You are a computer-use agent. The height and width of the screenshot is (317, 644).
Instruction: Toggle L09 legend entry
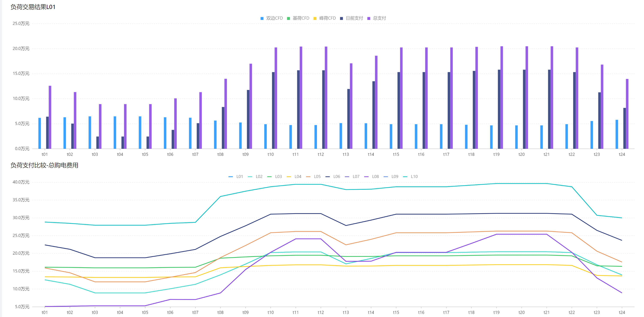coord(391,176)
